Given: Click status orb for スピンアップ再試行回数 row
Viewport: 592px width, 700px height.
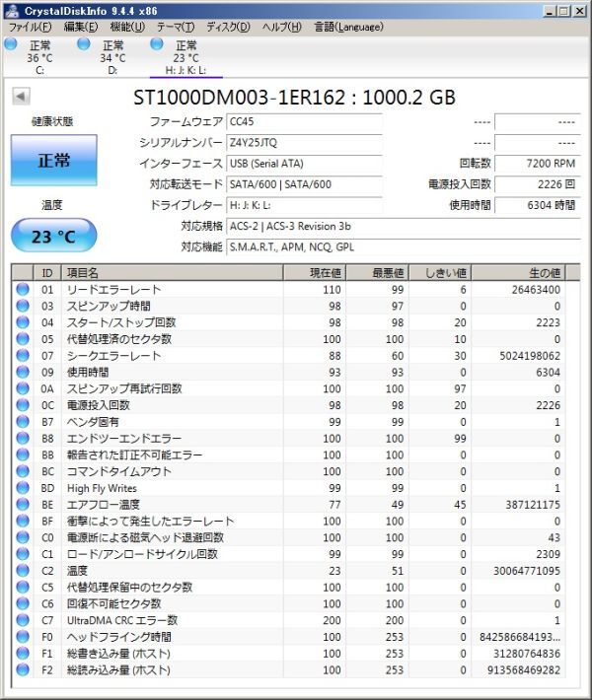Looking at the screenshot, I should (x=23, y=388).
